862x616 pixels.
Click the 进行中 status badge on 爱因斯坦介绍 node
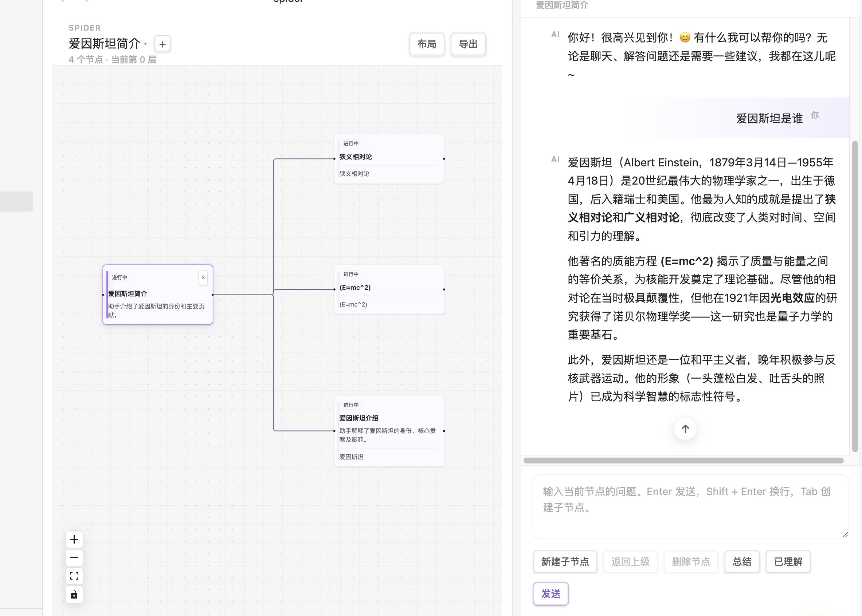(351, 405)
